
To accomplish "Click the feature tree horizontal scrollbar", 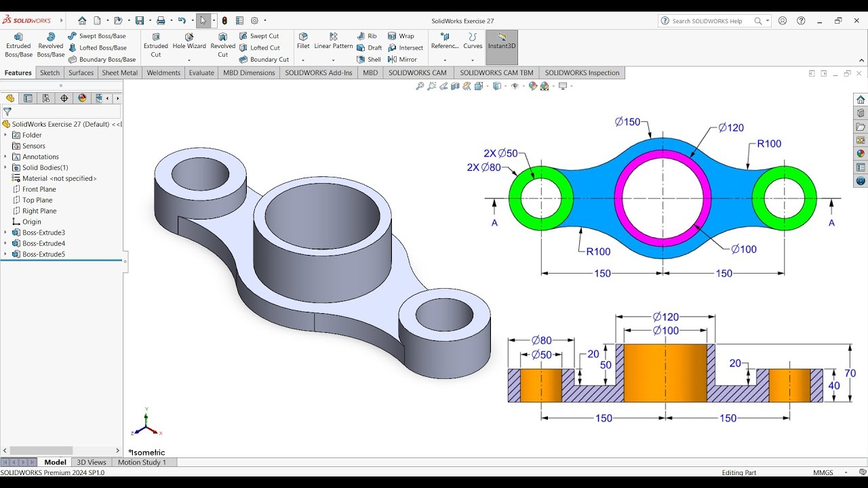I will coord(41,451).
